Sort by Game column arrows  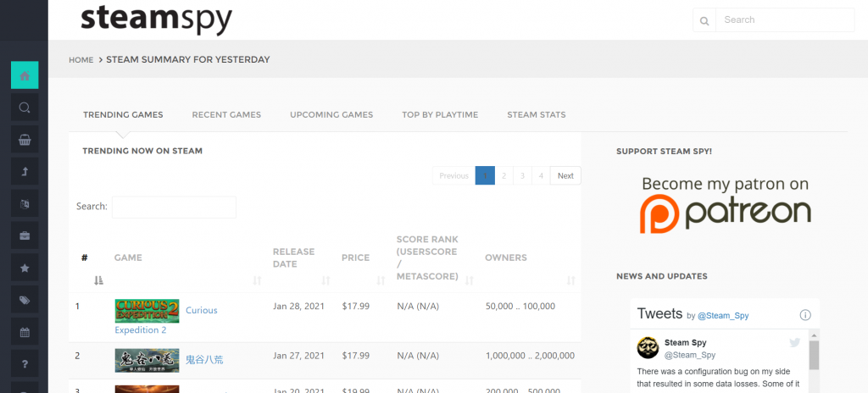point(257,280)
